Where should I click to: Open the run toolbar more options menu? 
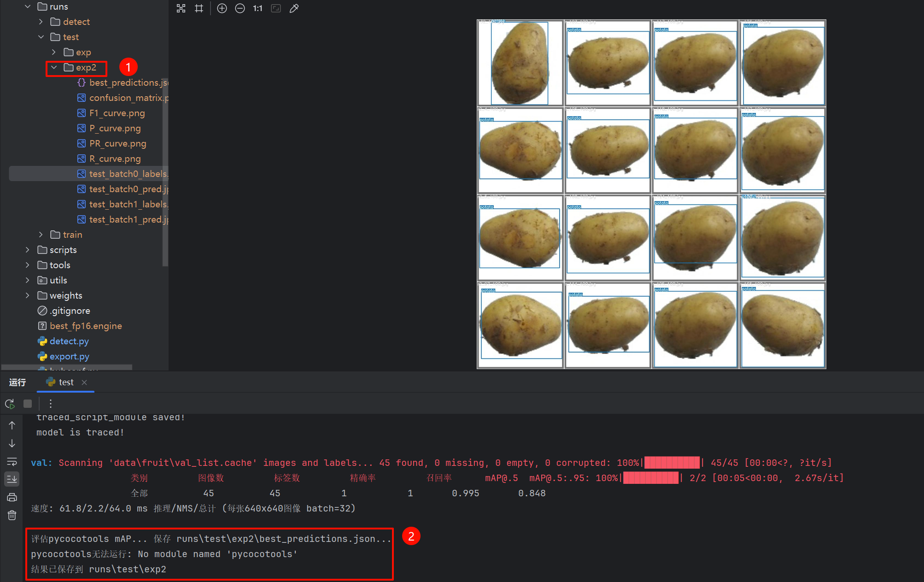[51, 404]
